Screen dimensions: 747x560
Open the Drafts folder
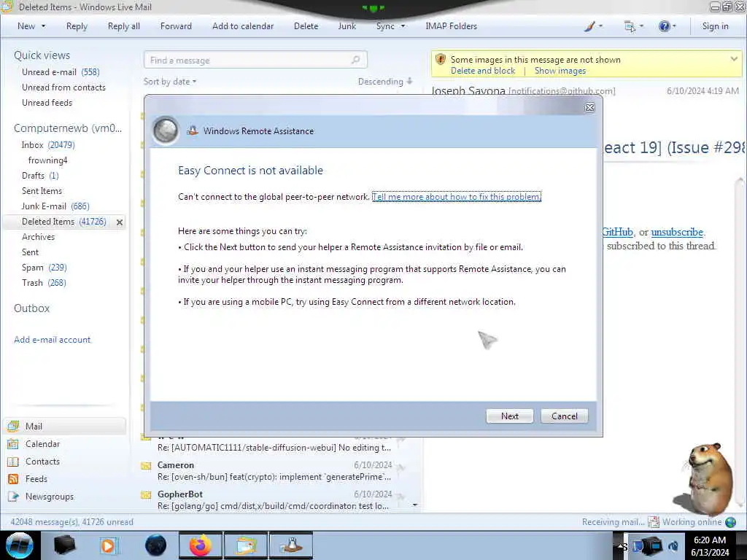point(40,175)
